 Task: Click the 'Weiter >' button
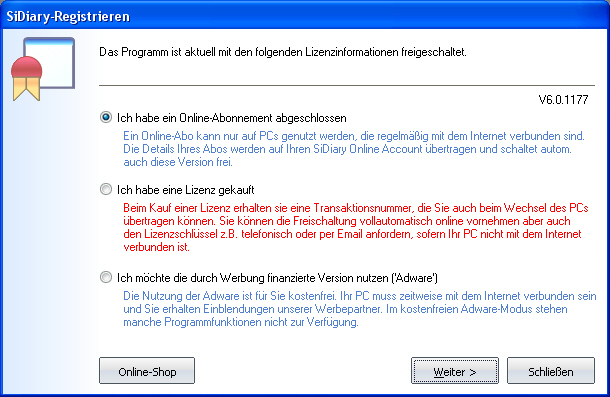point(455,371)
